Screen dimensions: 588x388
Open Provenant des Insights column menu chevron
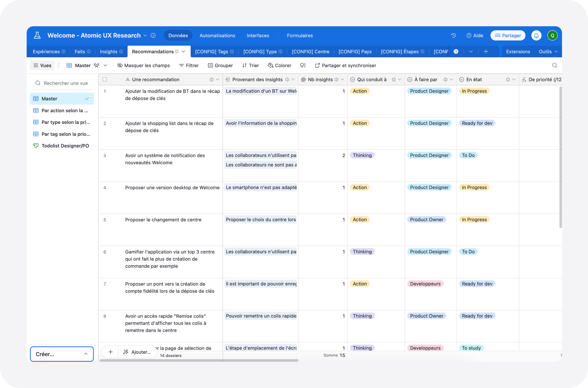293,79
